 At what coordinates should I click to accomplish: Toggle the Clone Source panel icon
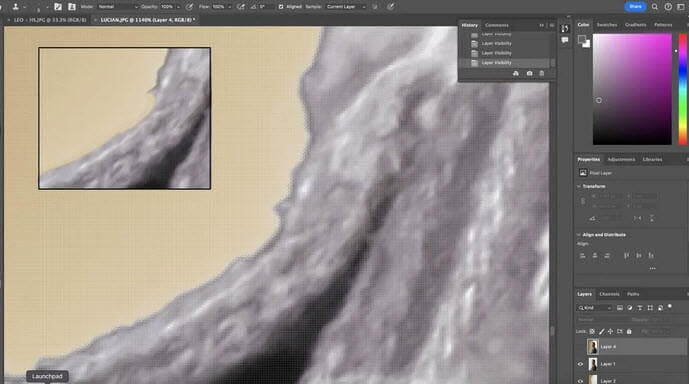(72, 7)
